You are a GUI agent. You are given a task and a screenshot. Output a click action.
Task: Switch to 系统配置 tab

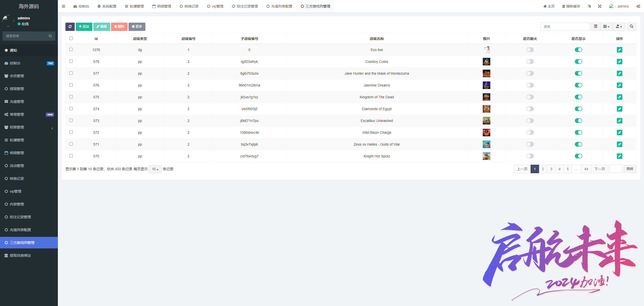(x=107, y=6)
